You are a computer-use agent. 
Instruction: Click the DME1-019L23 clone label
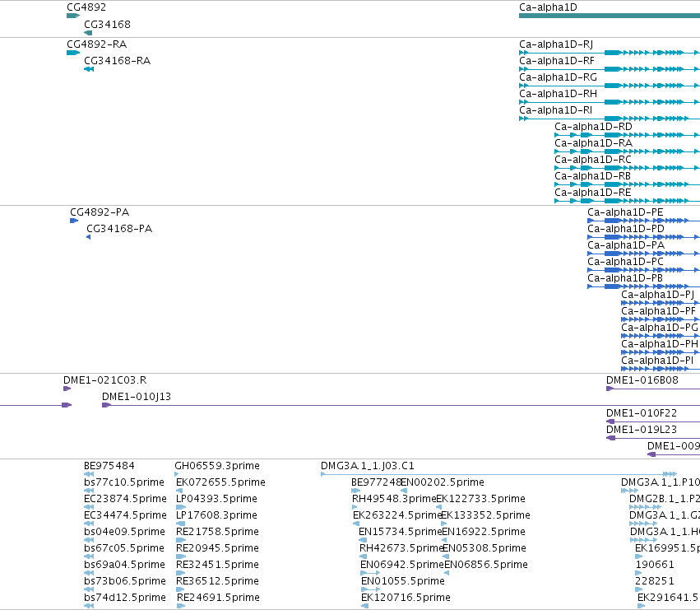coord(642,430)
